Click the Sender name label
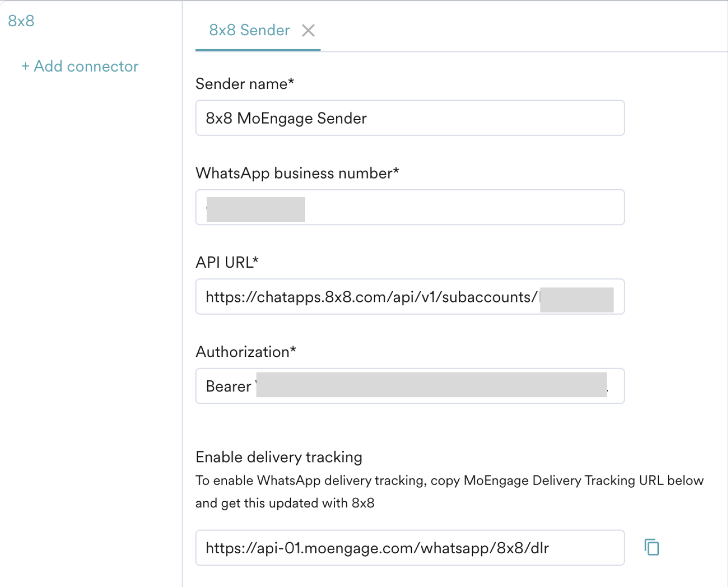 coord(245,84)
